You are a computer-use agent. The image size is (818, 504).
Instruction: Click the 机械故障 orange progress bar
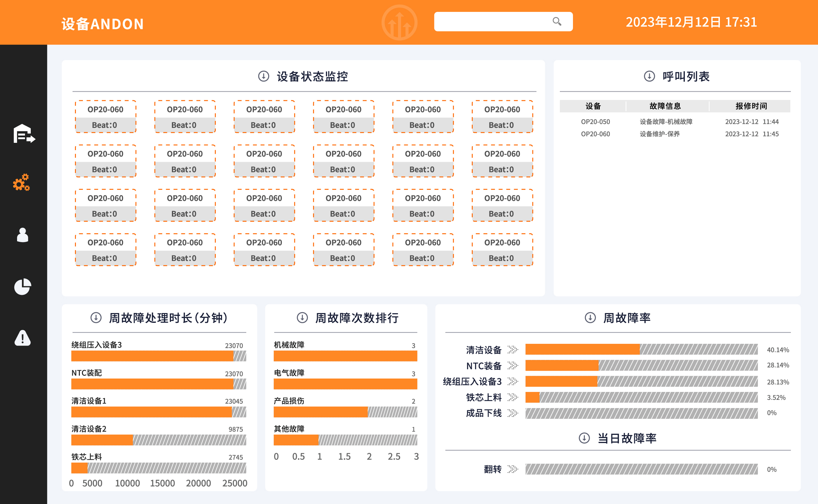345,356
